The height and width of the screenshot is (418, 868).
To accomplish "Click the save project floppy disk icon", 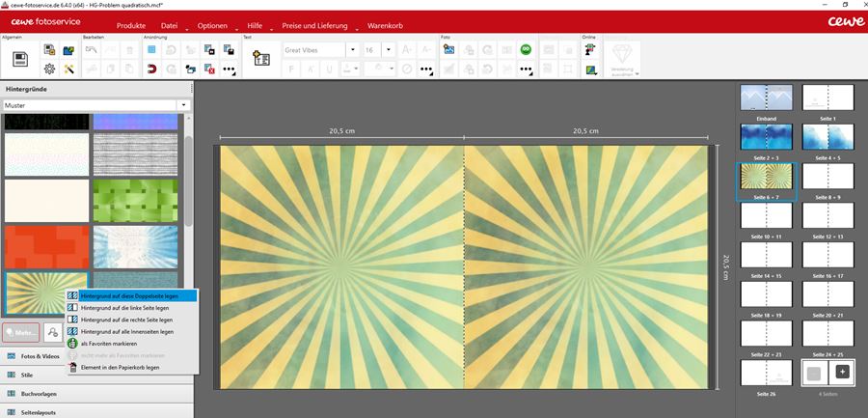I will click(19, 59).
